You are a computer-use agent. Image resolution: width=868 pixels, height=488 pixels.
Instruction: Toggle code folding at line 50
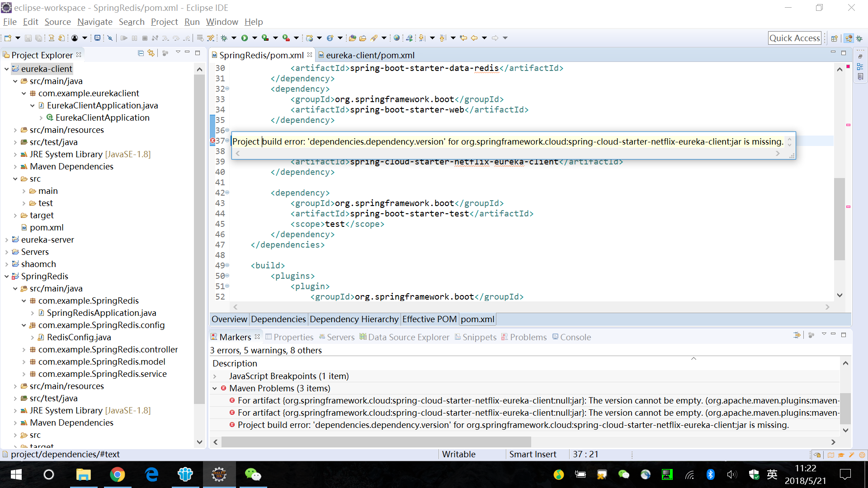point(227,276)
